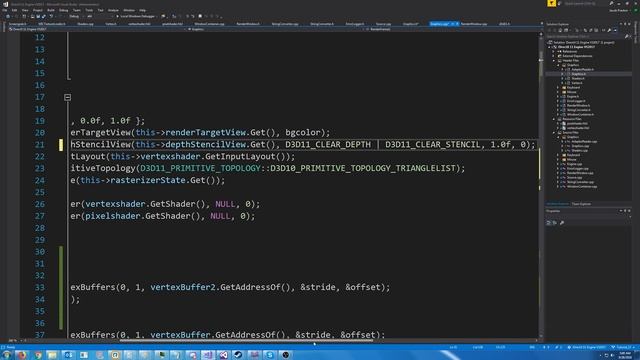
Task: Collapse the Header Files filter
Action: (x=554, y=60)
